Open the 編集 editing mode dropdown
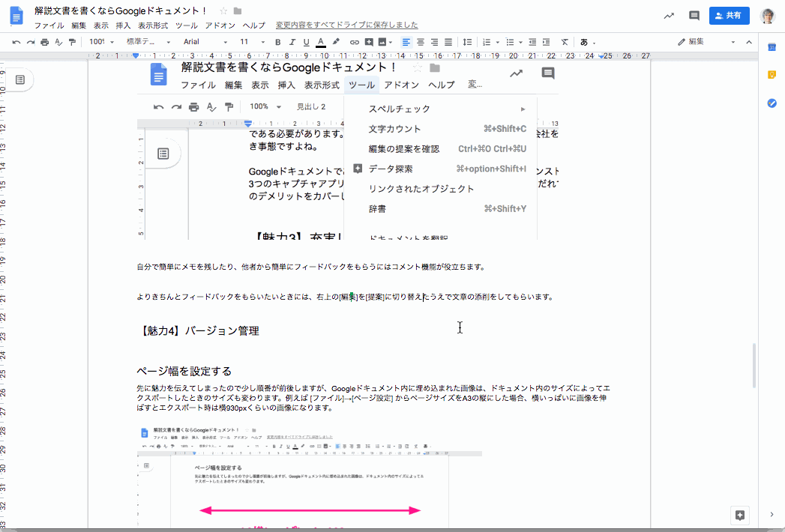Viewport: 785px width, 532px height. click(x=706, y=42)
